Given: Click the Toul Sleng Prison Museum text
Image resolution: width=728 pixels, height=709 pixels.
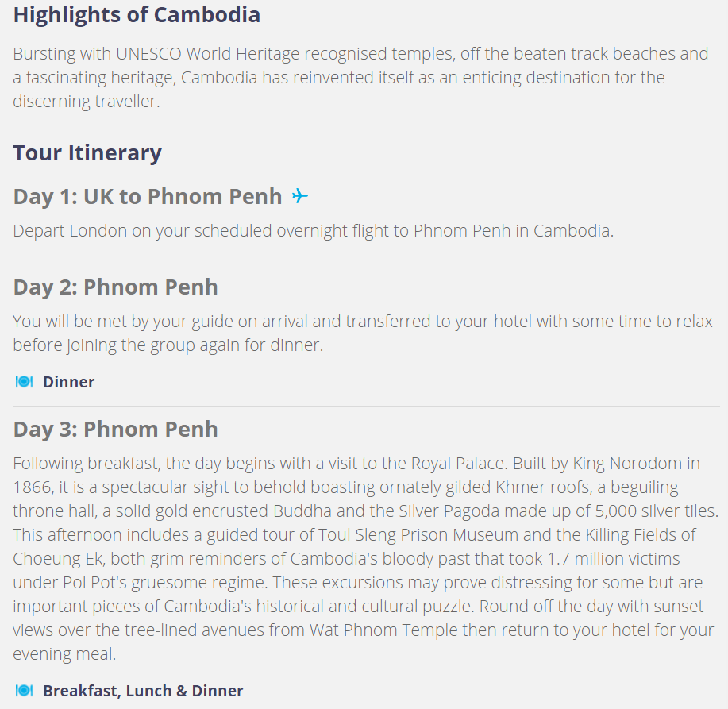Looking at the screenshot, I should [x=418, y=534].
